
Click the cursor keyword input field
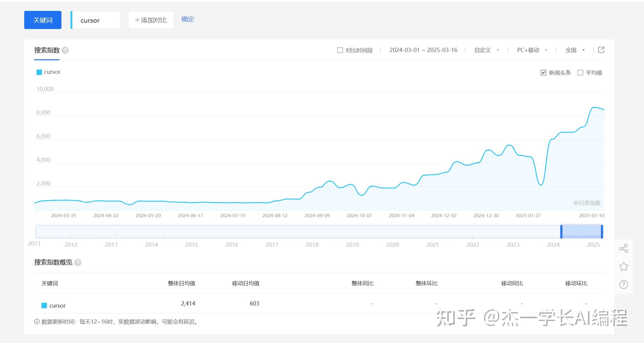pyautogui.click(x=96, y=20)
